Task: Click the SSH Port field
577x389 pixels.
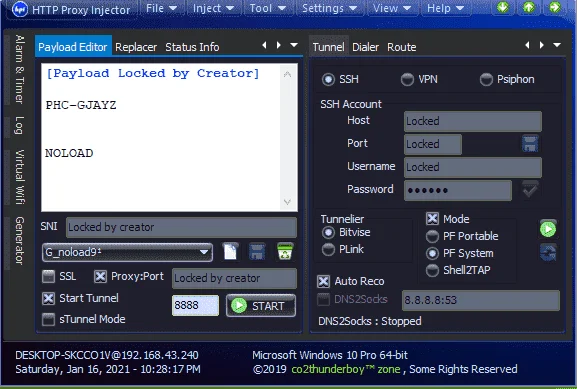Action: [x=433, y=144]
